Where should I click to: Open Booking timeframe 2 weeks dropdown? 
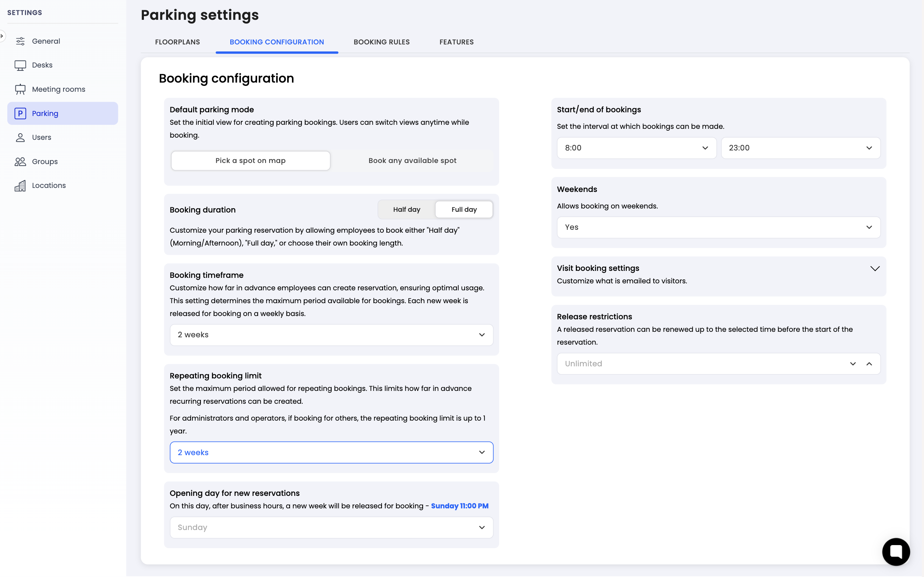coord(331,335)
